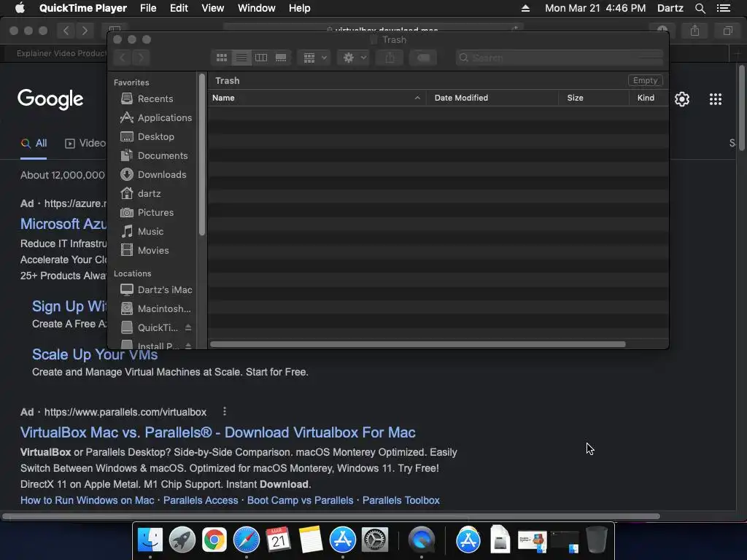Open System Preferences from the Dock

click(375, 540)
